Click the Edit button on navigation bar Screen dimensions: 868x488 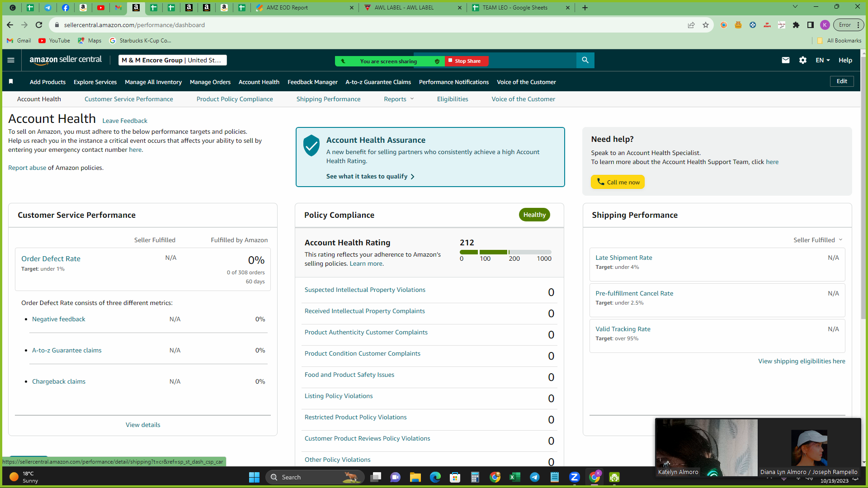coord(842,81)
